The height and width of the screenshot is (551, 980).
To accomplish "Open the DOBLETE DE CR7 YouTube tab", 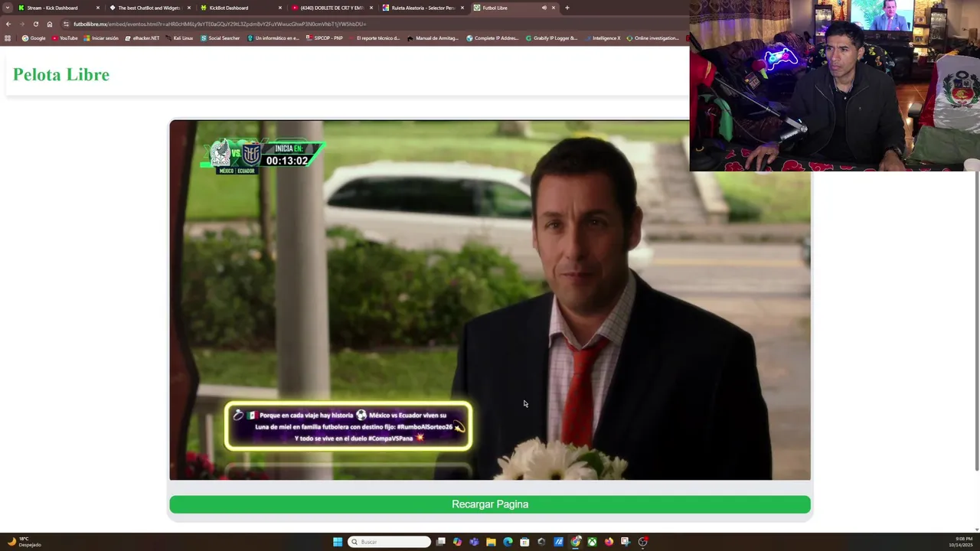I will (331, 8).
